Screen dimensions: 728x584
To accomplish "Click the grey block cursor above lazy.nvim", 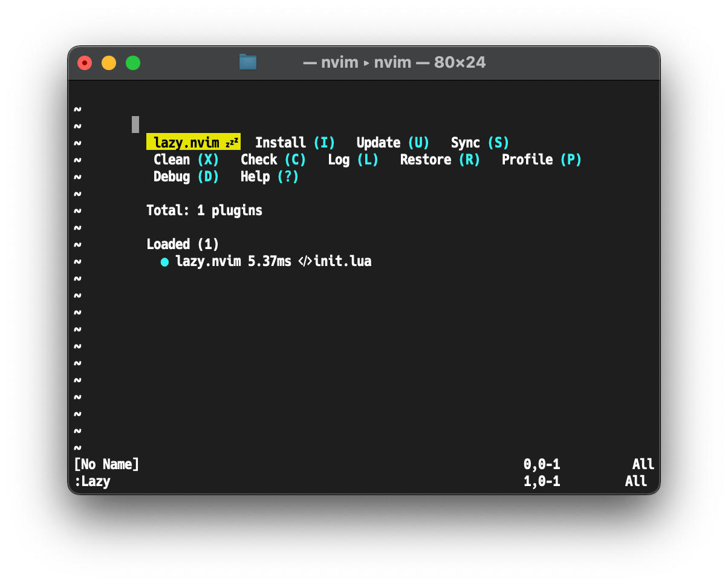I will pyautogui.click(x=135, y=125).
